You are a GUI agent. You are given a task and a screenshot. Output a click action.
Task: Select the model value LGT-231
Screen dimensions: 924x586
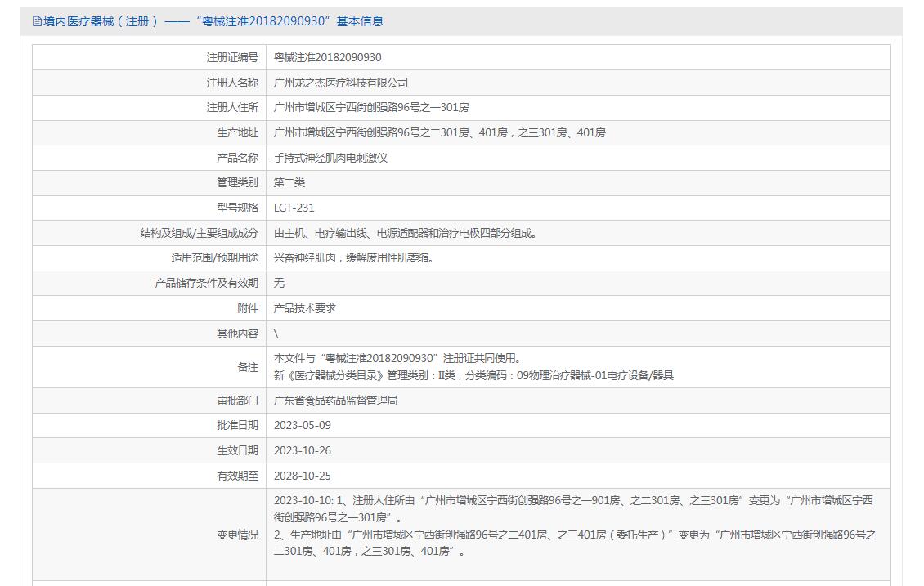click(294, 208)
